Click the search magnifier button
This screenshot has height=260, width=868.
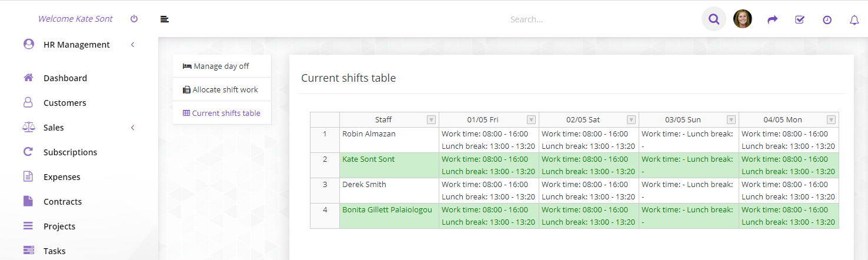(714, 19)
